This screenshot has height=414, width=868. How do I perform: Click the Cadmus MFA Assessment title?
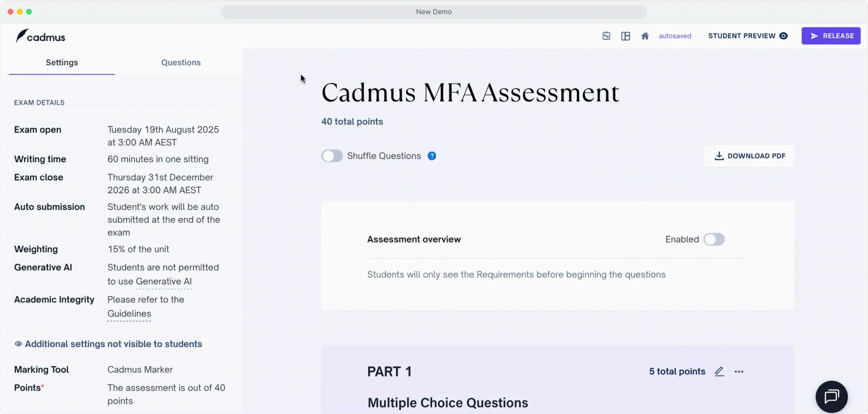(470, 93)
